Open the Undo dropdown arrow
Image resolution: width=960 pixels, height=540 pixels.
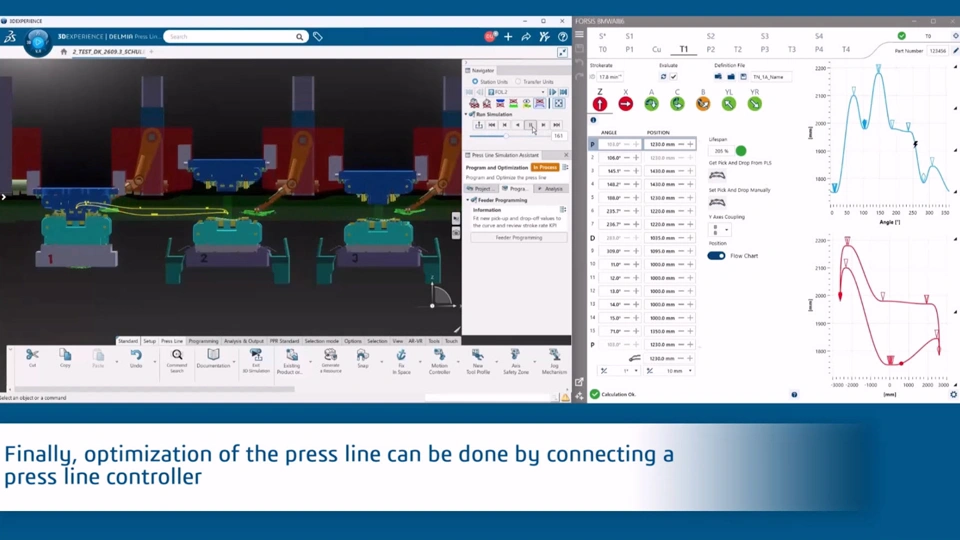click(154, 362)
